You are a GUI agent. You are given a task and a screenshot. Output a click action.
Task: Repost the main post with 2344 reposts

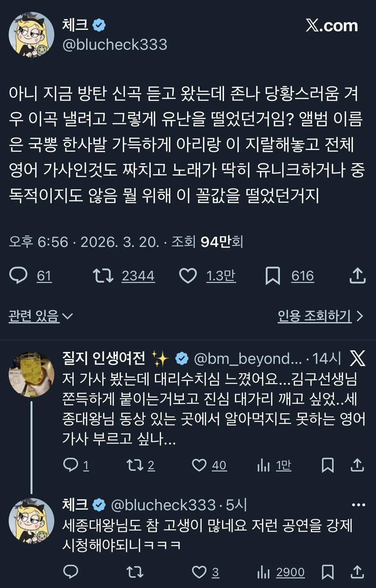[x=103, y=276]
